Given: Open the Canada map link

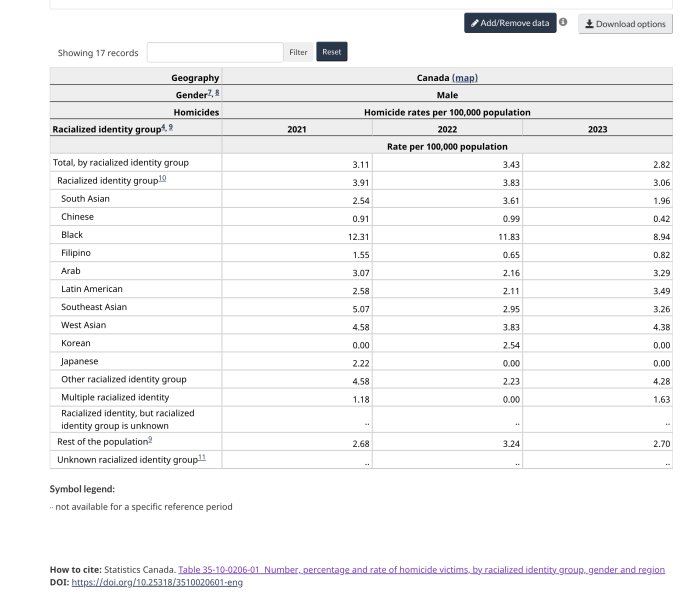Looking at the screenshot, I should click(x=465, y=78).
